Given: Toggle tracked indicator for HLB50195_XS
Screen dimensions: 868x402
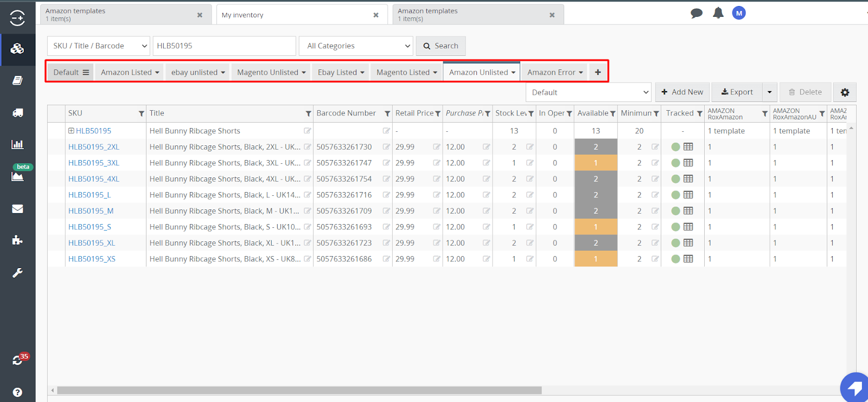Looking at the screenshot, I should tap(675, 259).
